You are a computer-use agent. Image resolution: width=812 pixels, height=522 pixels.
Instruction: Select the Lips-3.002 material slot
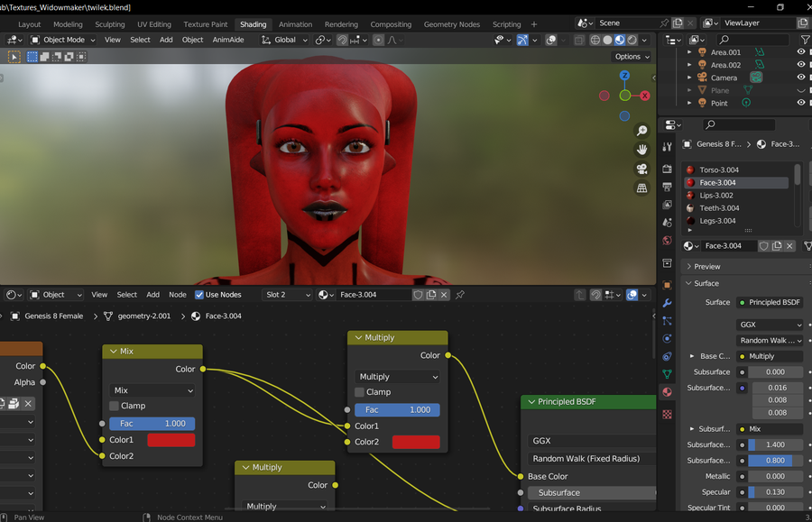736,196
